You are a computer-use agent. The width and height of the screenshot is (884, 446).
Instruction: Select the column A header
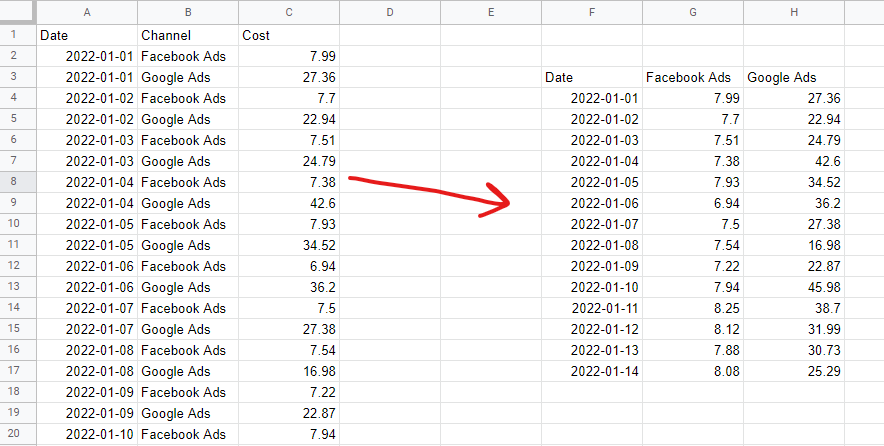coord(87,12)
